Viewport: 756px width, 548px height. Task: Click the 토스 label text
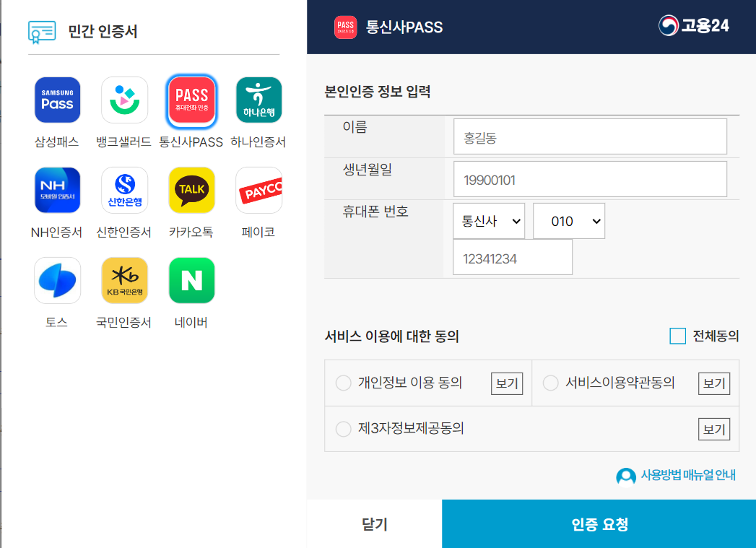tap(57, 322)
